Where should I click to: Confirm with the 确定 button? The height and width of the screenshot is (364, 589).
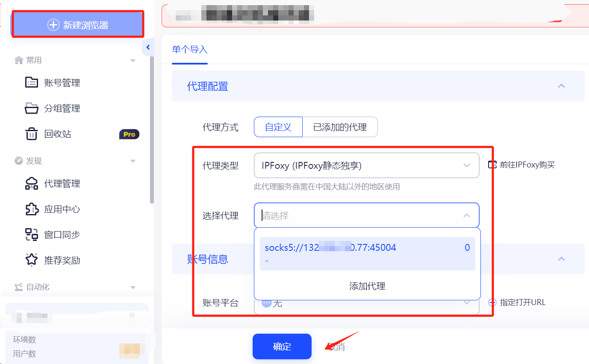pos(282,346)
